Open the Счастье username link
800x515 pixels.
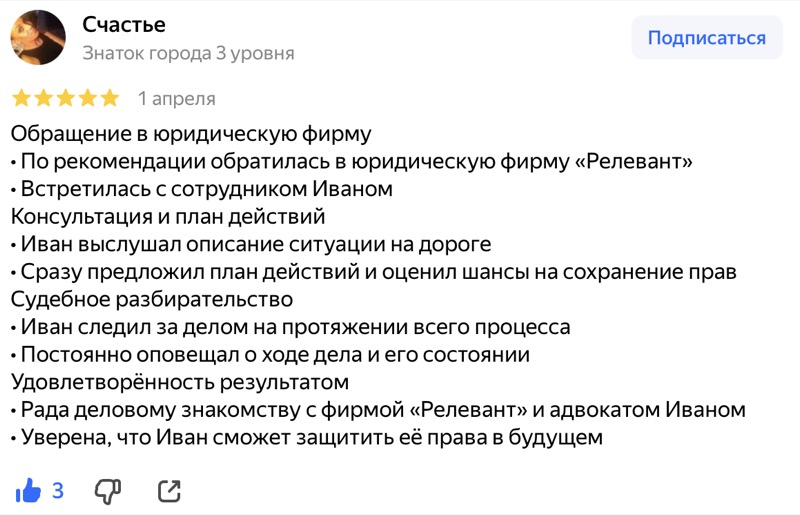124,24
